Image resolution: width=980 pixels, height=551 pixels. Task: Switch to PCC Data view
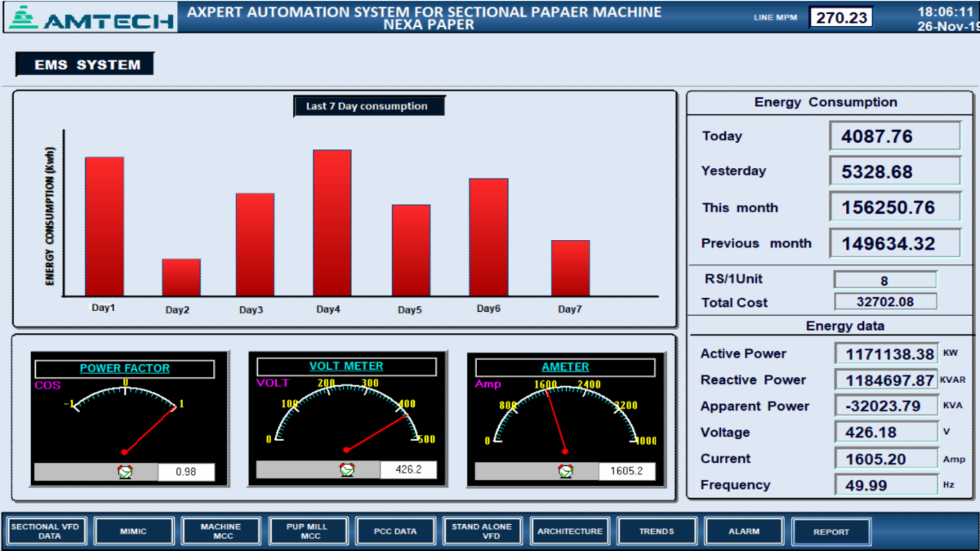(x=394, y=531)
